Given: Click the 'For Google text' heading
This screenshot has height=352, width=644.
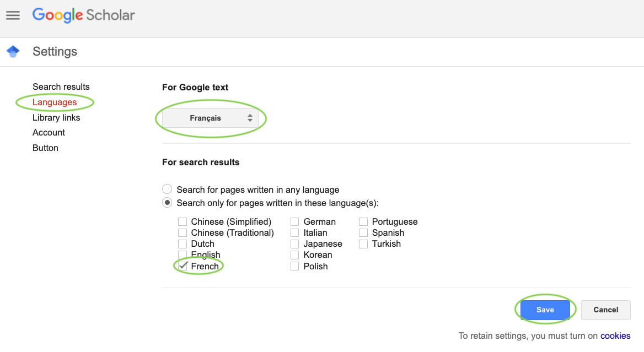Looking at the screenshot, I should [195, 88].
